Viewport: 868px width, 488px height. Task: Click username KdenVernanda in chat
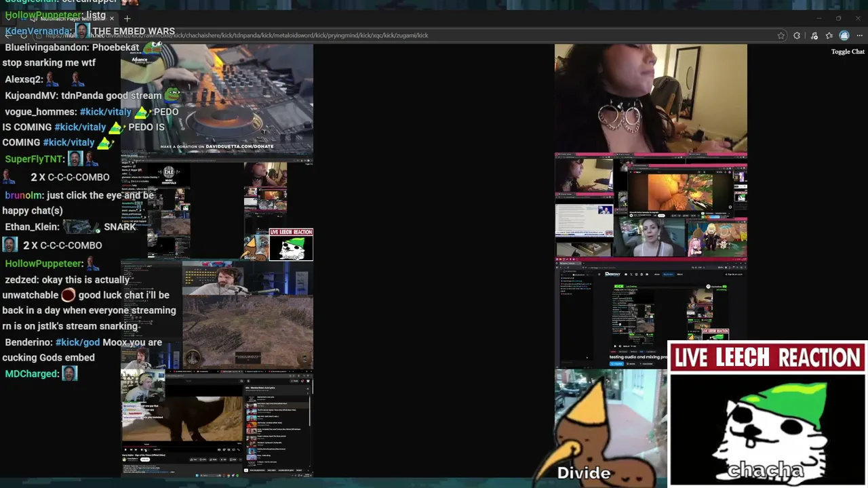(37, 31)
